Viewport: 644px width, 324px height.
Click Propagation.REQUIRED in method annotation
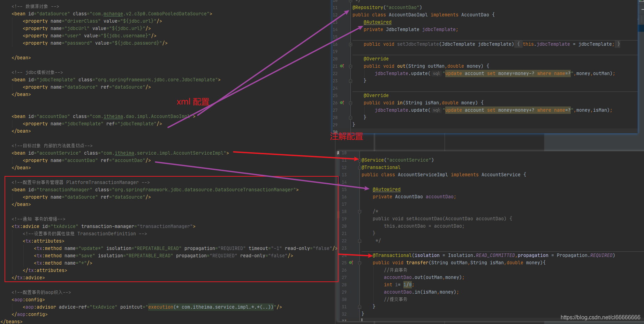tap(585, 255)
